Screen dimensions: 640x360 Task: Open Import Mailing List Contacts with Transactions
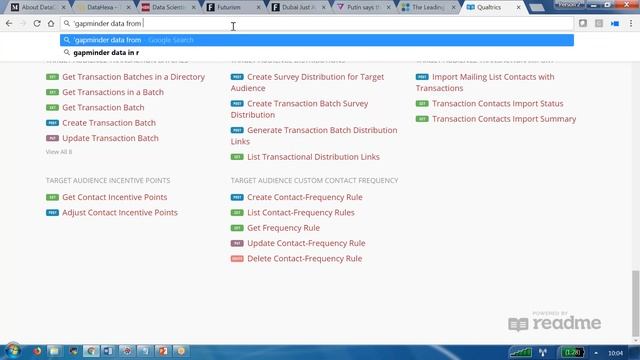[485, 82]
